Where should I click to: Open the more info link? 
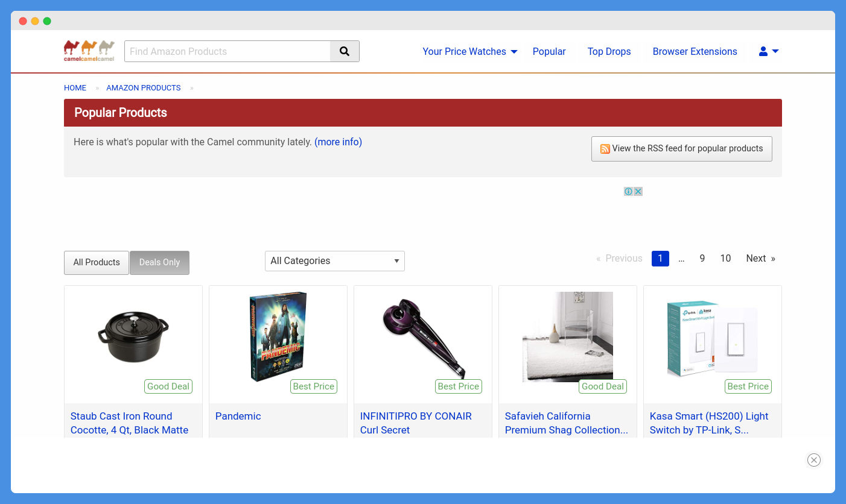tap(338, 142)
